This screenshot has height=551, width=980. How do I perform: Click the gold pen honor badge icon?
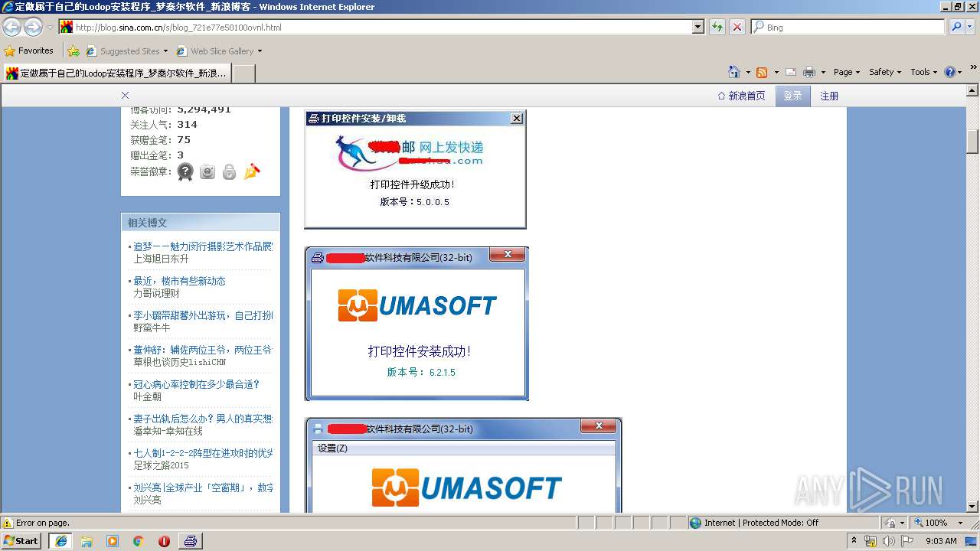(x=251, y=171)
